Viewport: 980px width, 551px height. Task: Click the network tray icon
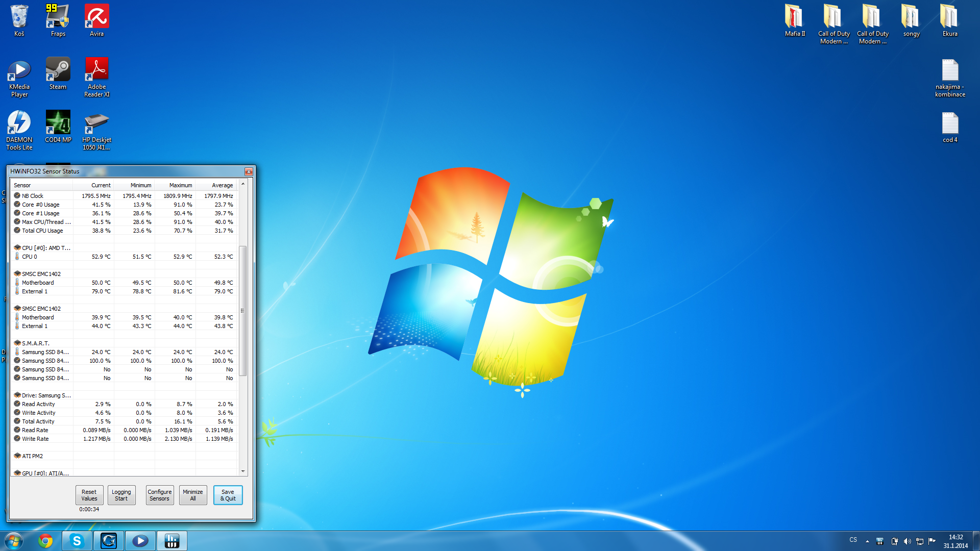(x=920, y=541)
